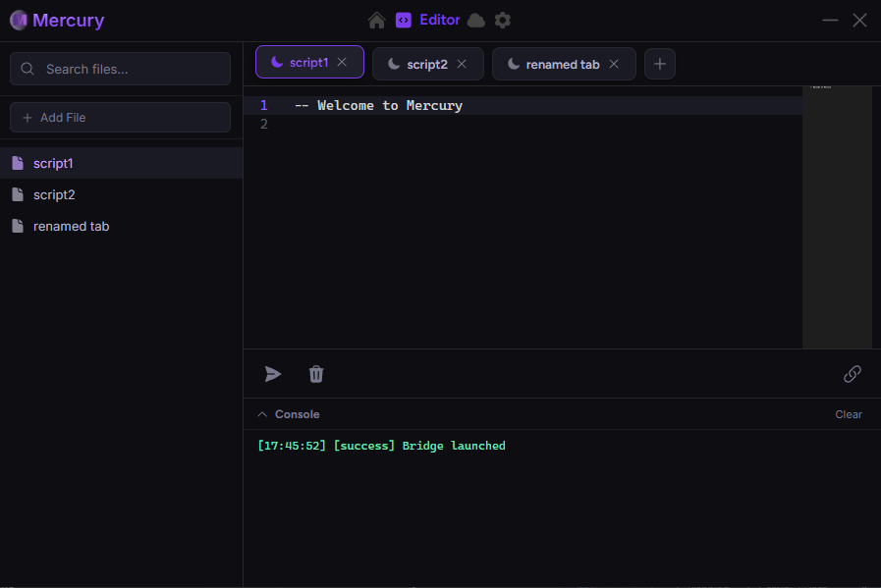The width and height of the screenshot is (881, 588).
Task: Click the moon icon on script2 tab
Action: [x=394, y=64]
